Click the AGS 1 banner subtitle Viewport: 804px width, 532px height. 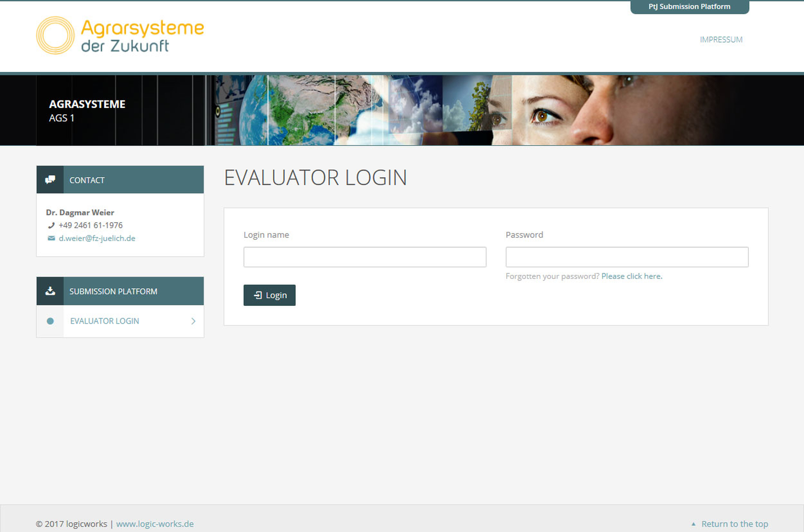[x=62, y=118]
